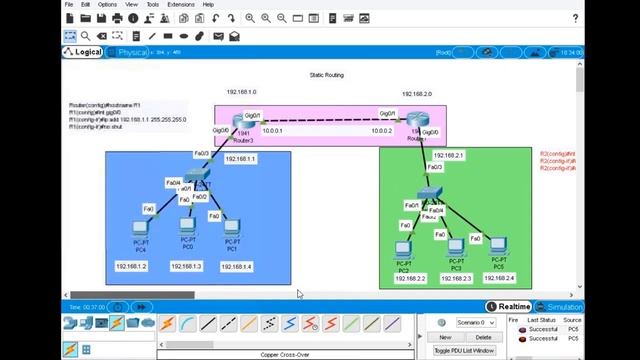640x360 pixels.
Task: Choose the Serial DCE cable
Action: [x=310, y=324]
